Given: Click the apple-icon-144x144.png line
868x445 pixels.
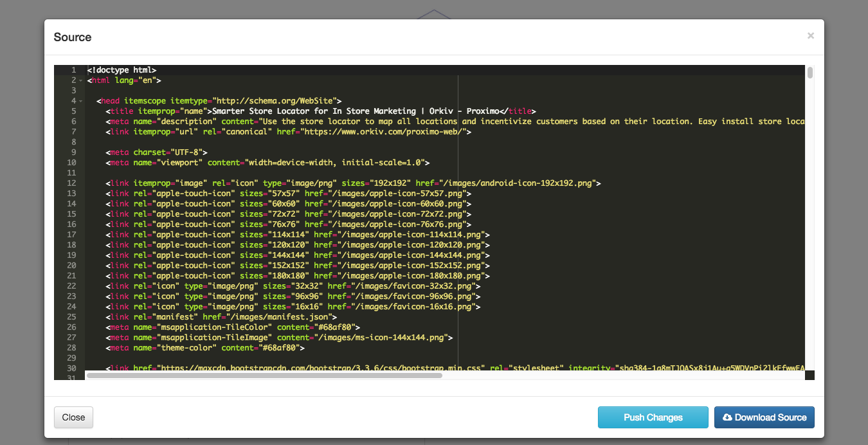Looking at the screenshot, I should 298,255.
